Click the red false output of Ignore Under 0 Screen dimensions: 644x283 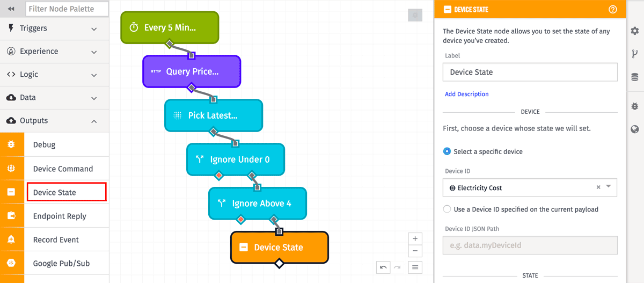[x=219, y=175]
